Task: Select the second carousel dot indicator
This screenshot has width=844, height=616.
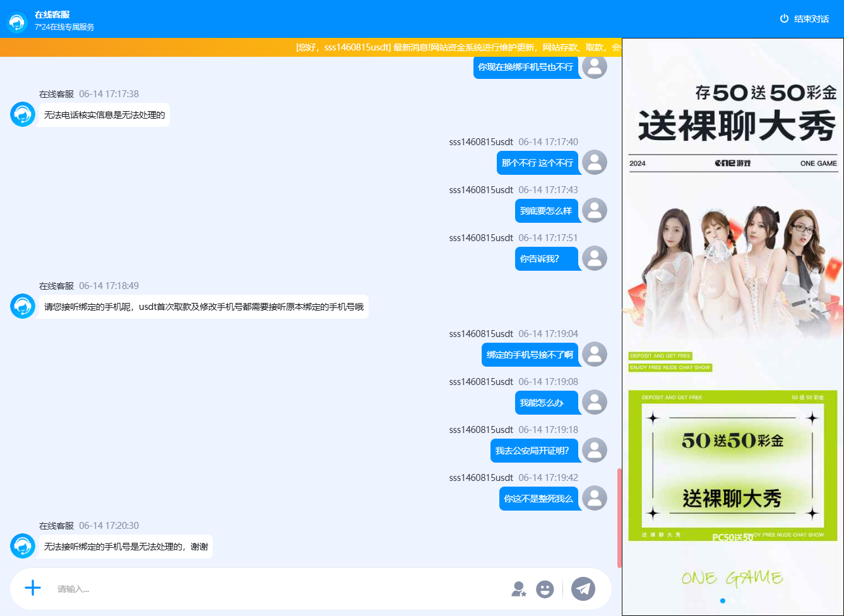Action: click(733, 601)
